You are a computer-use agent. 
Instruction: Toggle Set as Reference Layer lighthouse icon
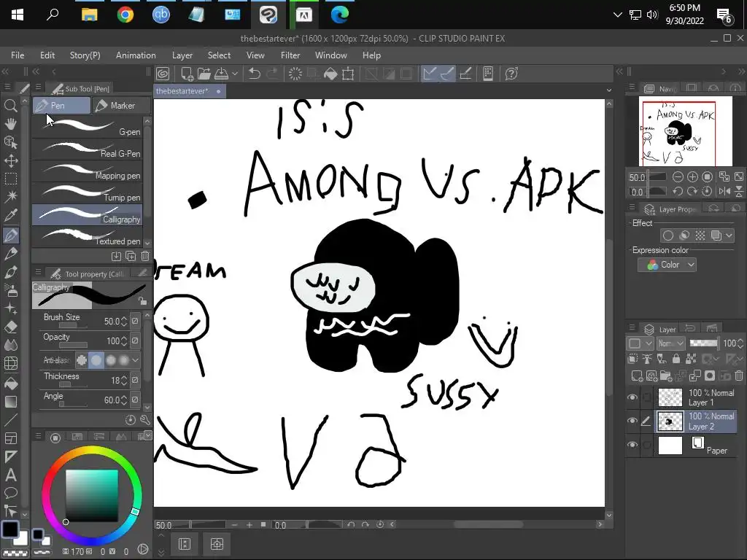pyautogui.click(x=647, y=359)
